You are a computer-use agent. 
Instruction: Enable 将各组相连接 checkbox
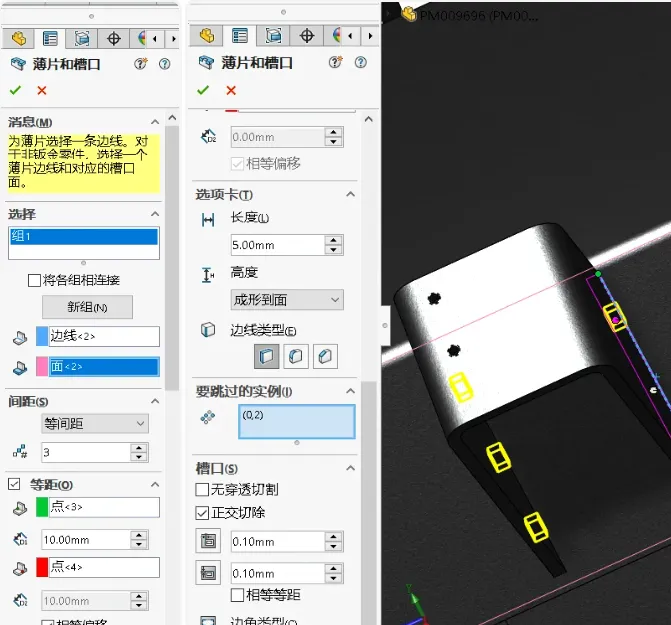click(x=35, y=280)
